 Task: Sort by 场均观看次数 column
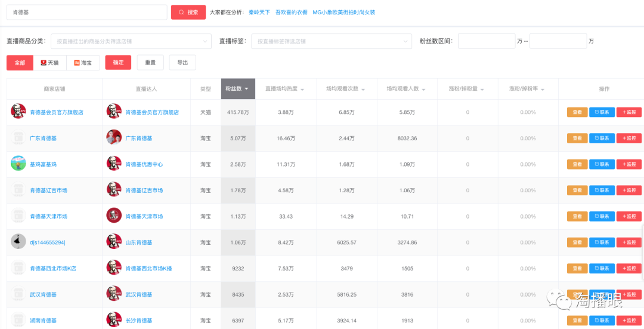tap(363, 89)
